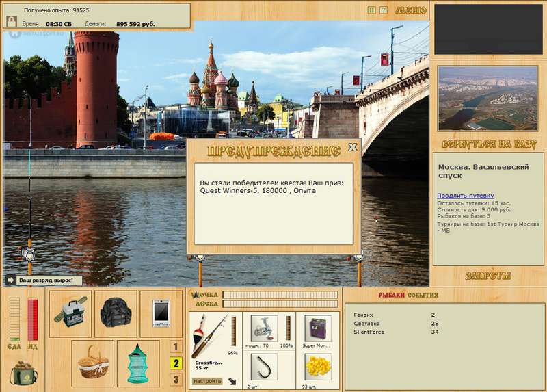Open the black backpack inventory

pyautogui.click(x=115, y=313)
